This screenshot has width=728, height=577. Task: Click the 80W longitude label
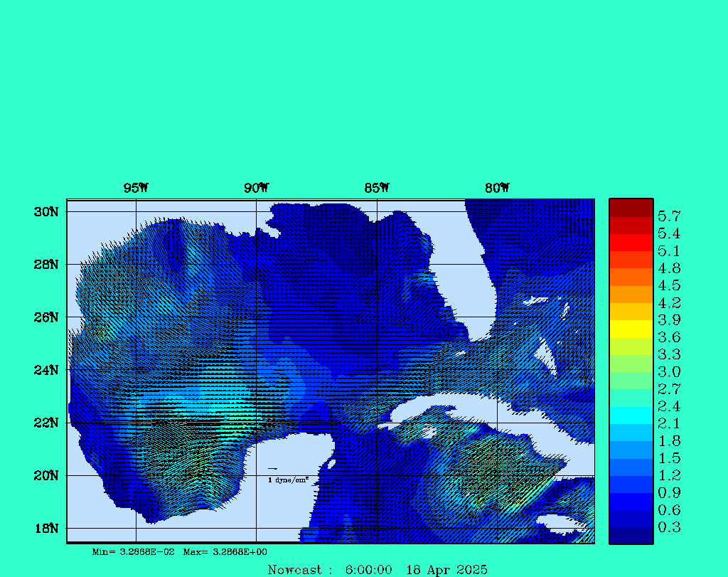point(497,188)
